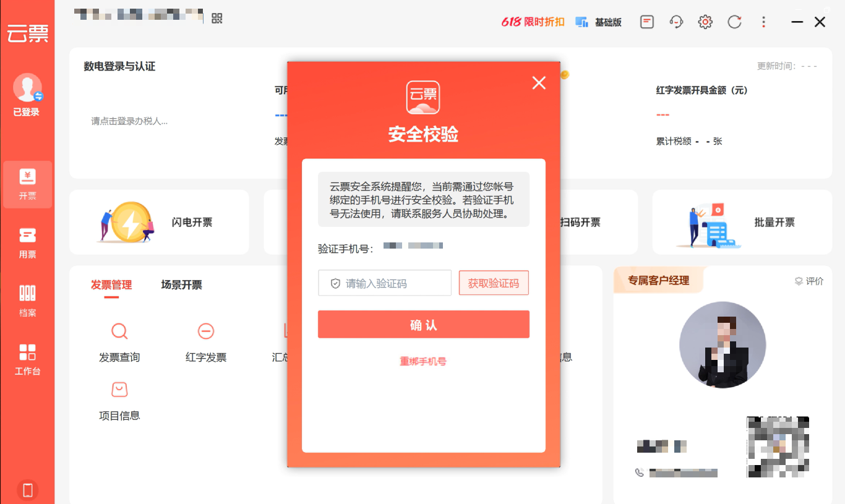Click the 验证手机号 label in dialog

346,249
